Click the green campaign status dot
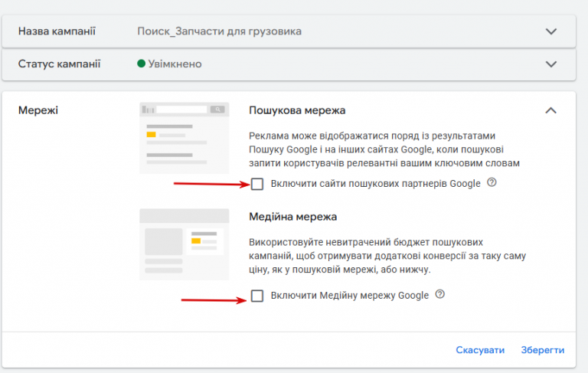The image size is (588, 373). tap(141, 64)
